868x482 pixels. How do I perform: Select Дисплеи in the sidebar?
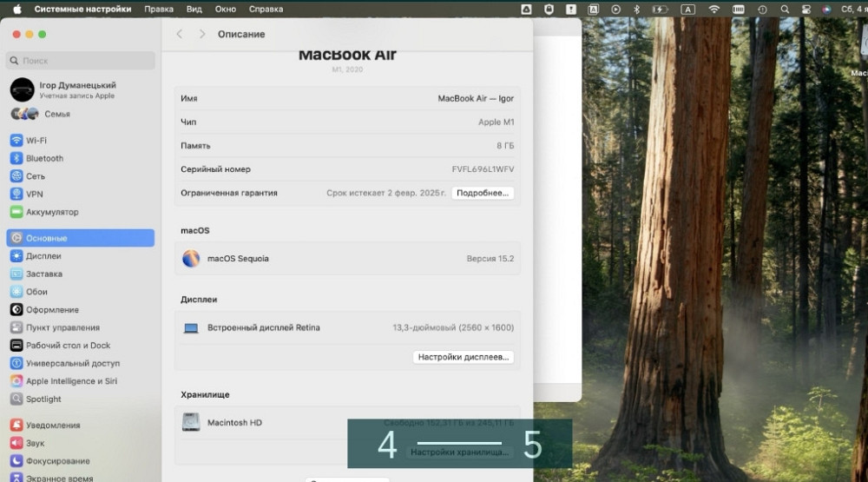(x=43, y=256)
